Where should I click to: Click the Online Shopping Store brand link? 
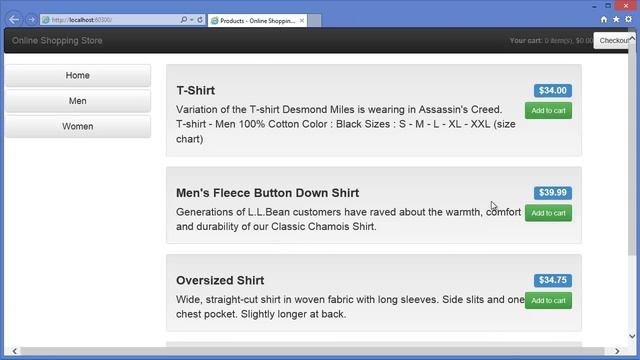[x=57, y=40]
